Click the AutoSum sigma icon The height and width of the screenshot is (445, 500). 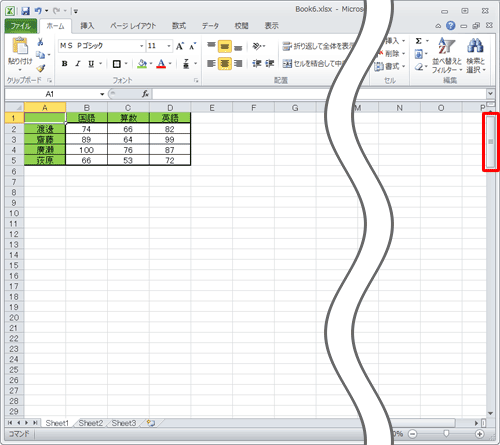pos(419,41)
